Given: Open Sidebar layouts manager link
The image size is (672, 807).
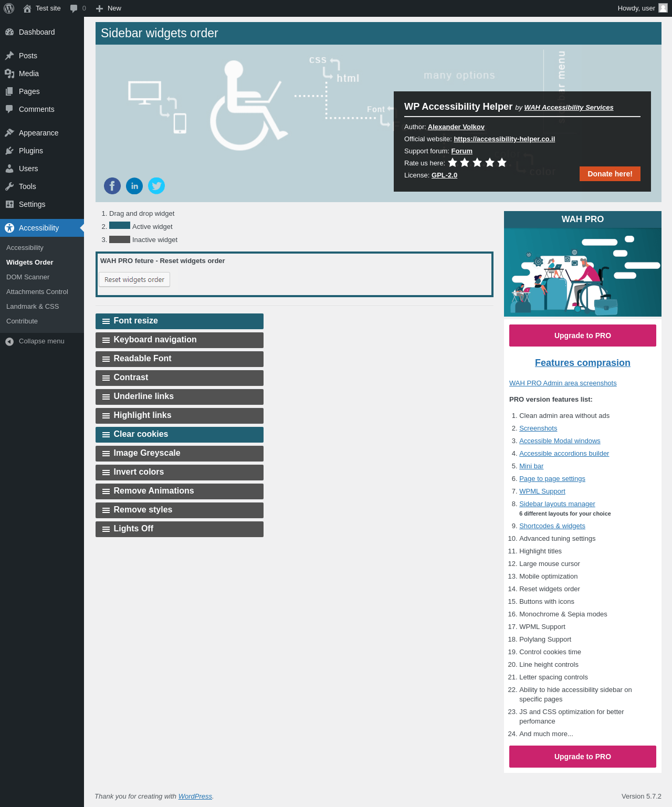Looking at the screenshot, I should pos(557,504).
